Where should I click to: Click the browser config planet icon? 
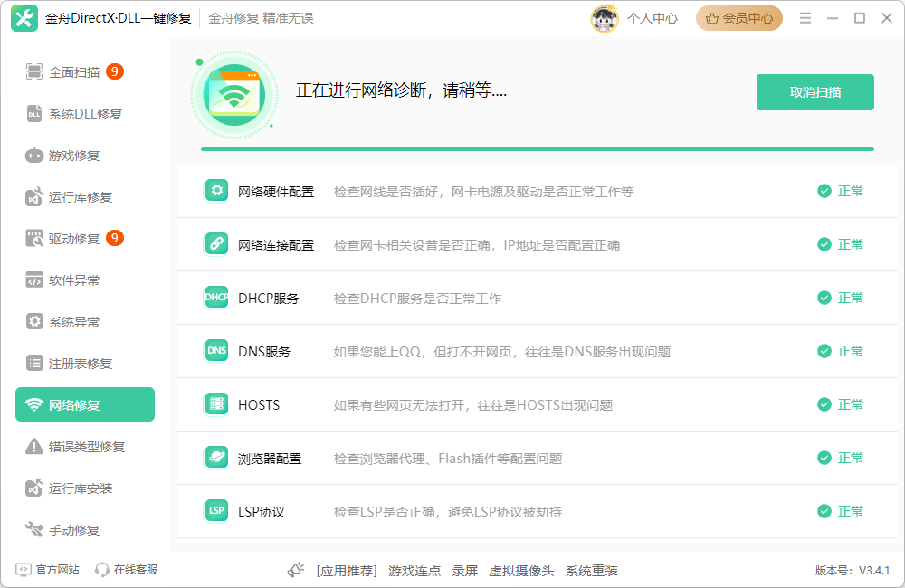[216, 458]
